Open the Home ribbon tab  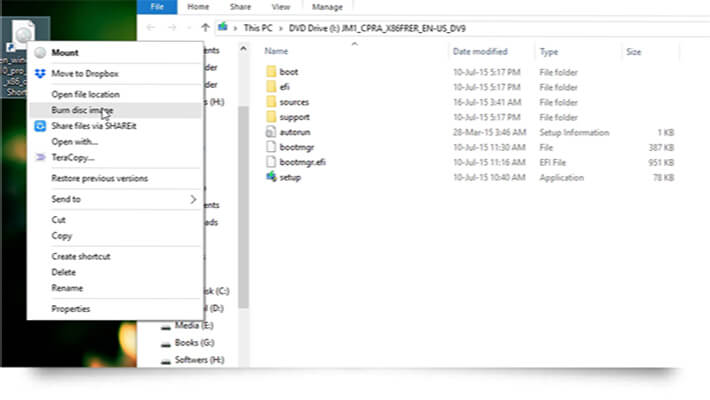tap(198, 7)
